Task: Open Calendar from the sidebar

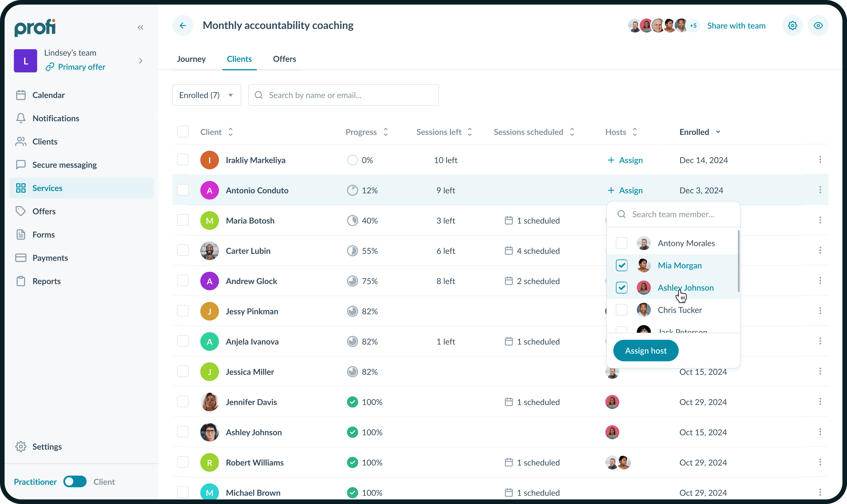Action: coord(48,95)
